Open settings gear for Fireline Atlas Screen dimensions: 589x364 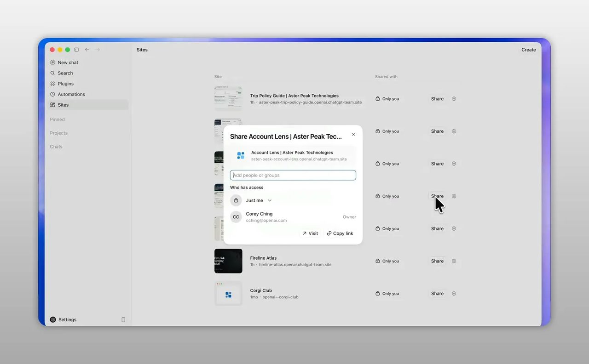pyautogui.click(x=454, y=261)
